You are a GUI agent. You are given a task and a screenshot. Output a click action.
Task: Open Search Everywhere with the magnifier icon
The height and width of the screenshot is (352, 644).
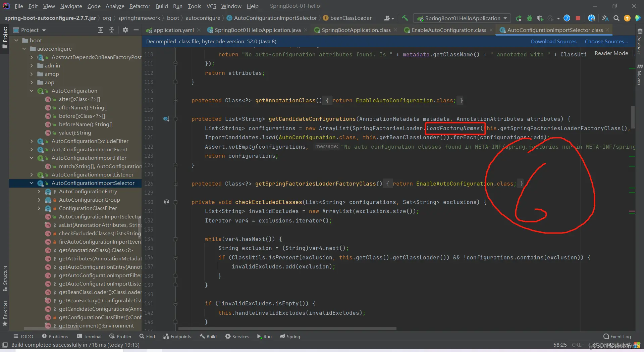point(616,18)
